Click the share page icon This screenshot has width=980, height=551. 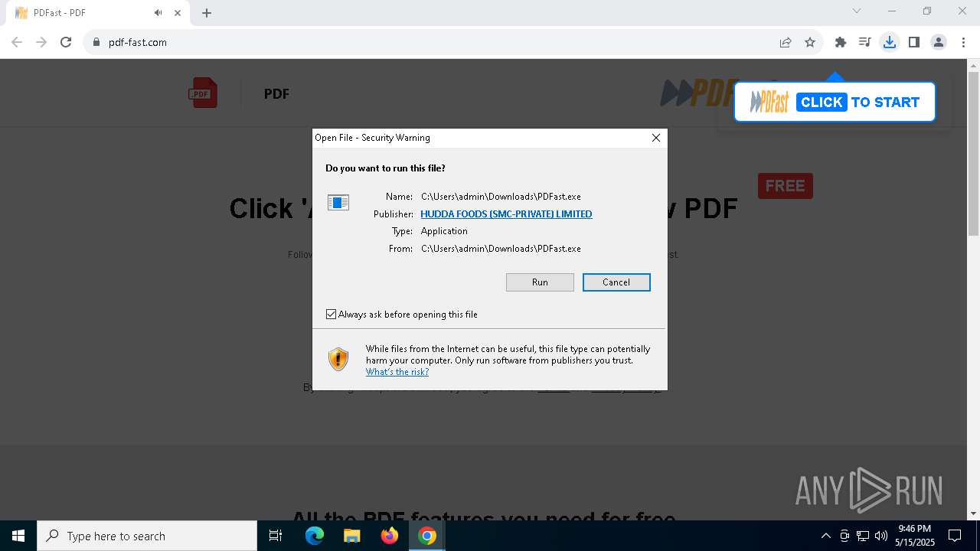click(786, 42)
